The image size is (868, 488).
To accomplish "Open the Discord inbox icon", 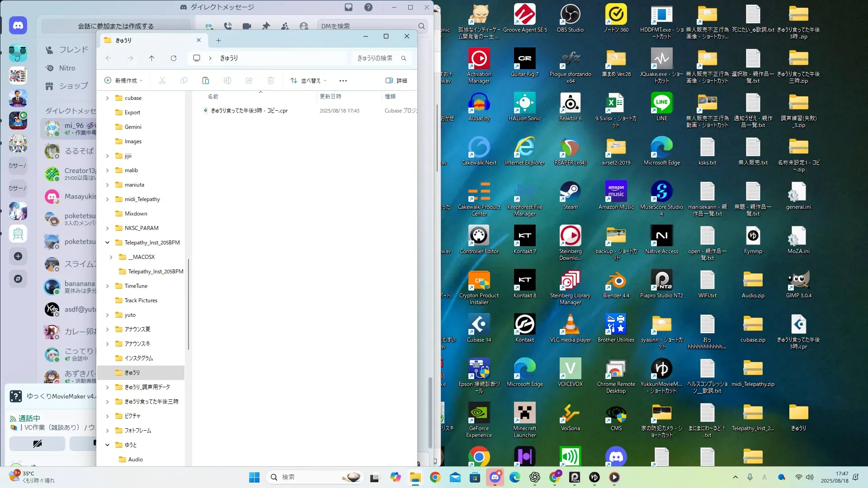I will [349, 7].
